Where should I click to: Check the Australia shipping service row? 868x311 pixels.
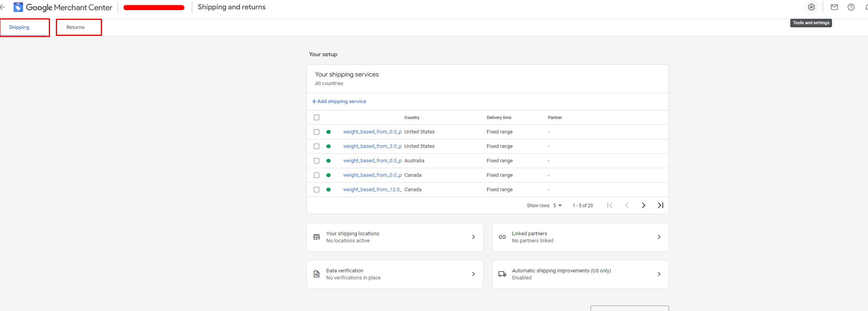(x=317, y=161)
